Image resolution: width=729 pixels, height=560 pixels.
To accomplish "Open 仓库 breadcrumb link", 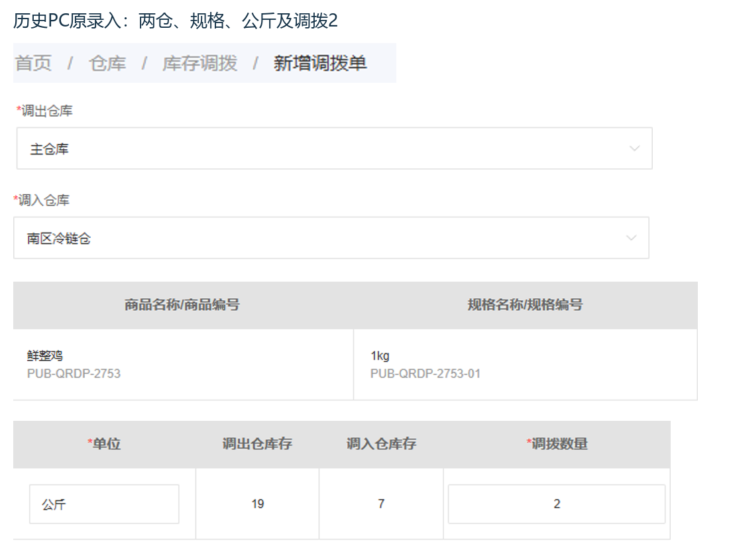I will 107,63.
